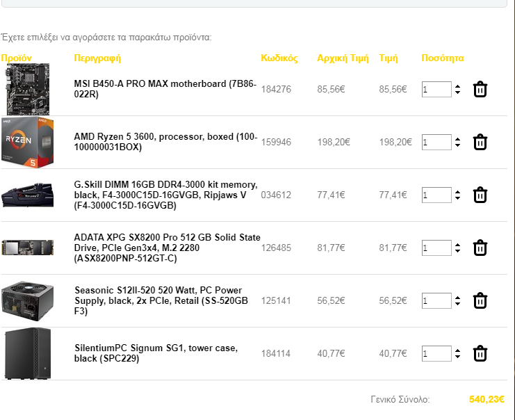The height and width of the screenshot is (420, 515).
Task: Click the motherboard quantity input field
Action: [436, 90]
